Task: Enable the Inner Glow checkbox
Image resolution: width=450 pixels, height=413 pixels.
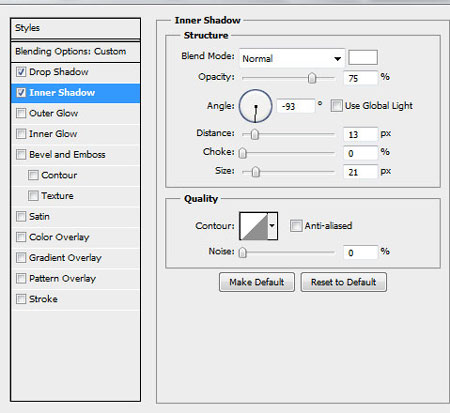Action: (21, 134)
